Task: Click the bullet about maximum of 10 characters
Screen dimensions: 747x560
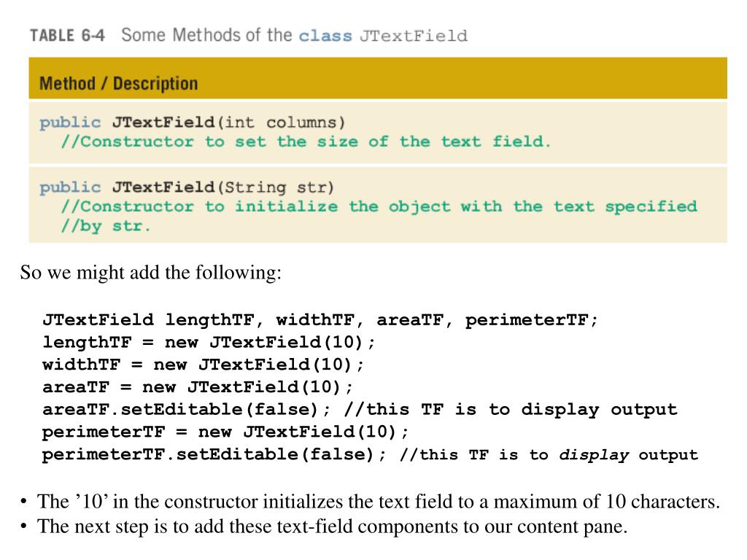Action: click(370, 502)
